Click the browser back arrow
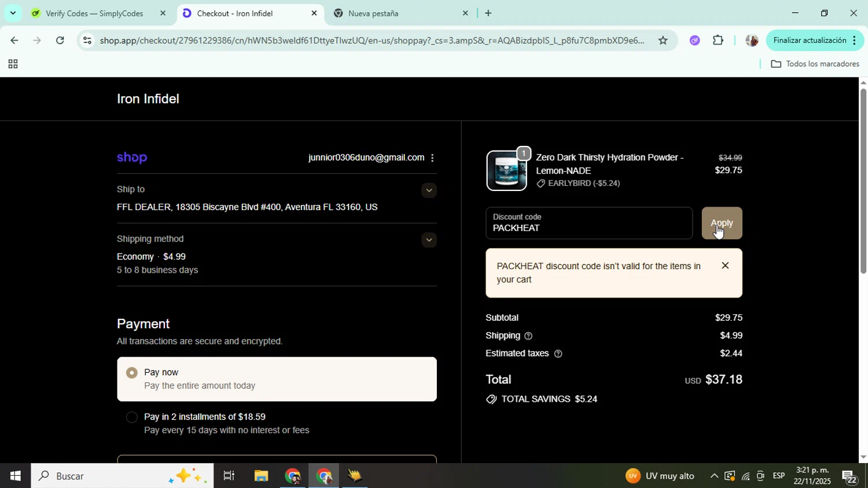This screenshot has height=488, width=868. click(13, 41)
